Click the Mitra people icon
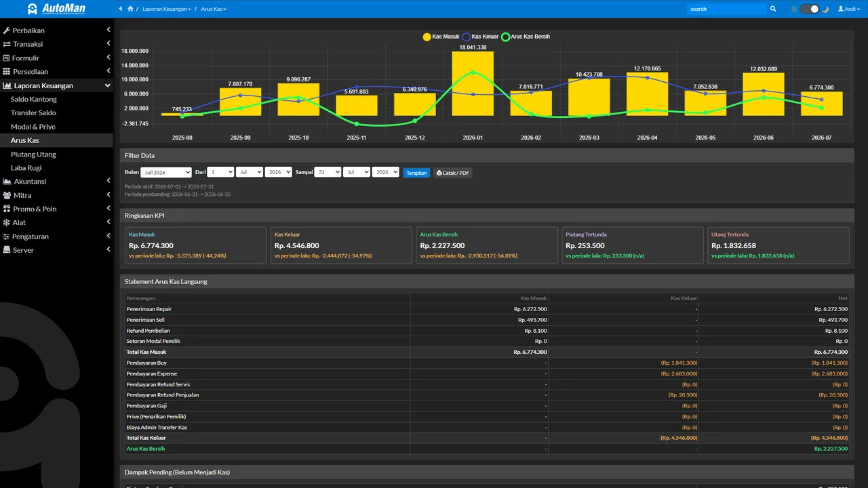Image resolution: width=868 pixels, height=488 pixels. pyautogui.click(x=7, y=195)
